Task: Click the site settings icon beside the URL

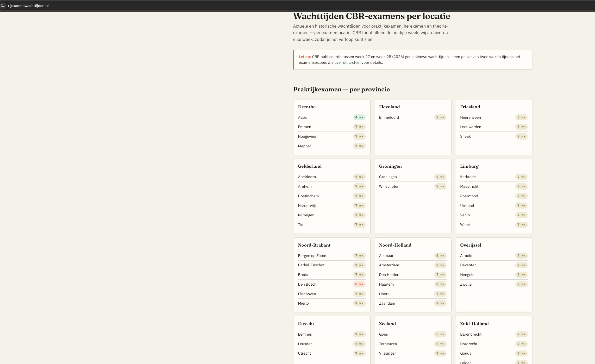Action: point(3,6)
